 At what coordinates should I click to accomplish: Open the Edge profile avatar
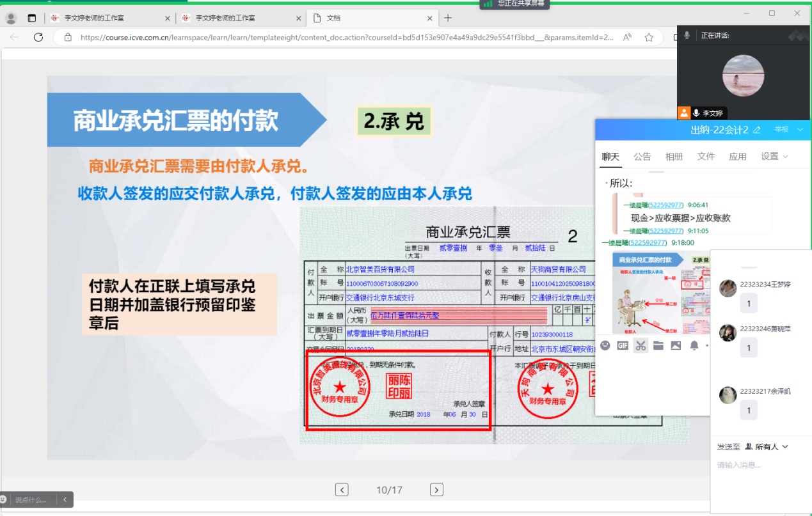click(x=11, y=18)
